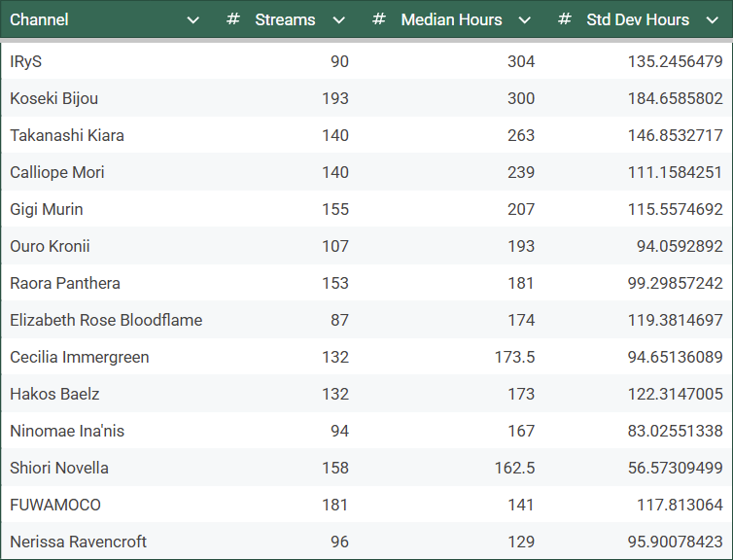
Task: Open the Streams column dropdown arrow
Action: click(x=339, y=20)
